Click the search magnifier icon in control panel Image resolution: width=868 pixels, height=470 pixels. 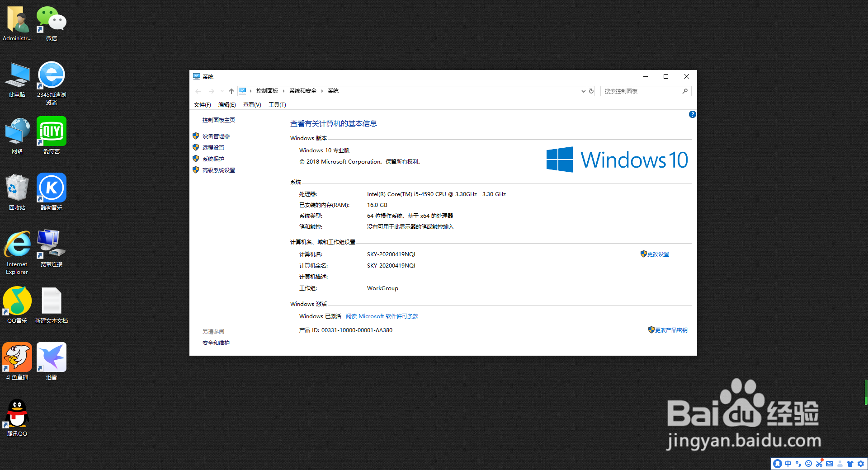(685, 91)
